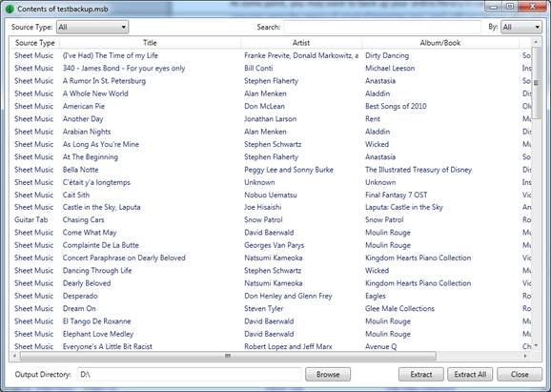Select "El Tango De Roxanne" row
The width and height of the screenshot is (551, 392).
tap(271, 321)
